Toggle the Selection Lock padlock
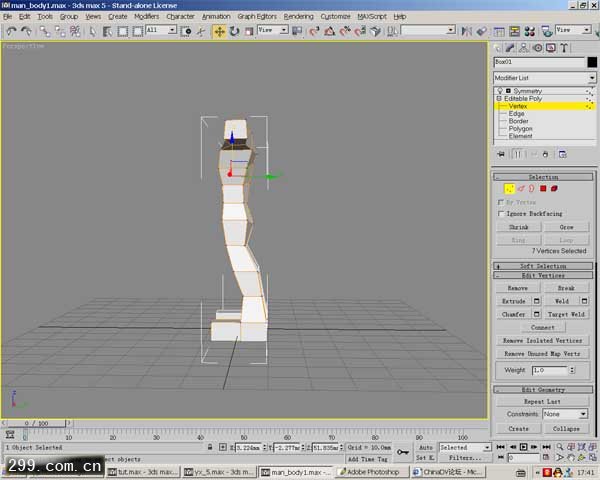The image size is (600, 480). (210, 447)
